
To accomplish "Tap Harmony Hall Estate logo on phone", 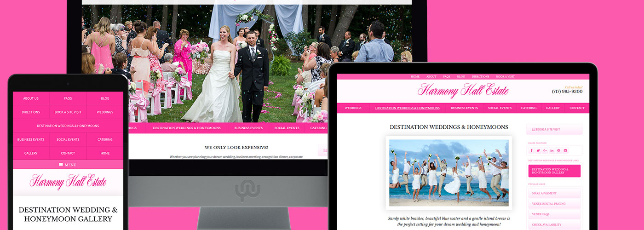I will pos(68,182).
